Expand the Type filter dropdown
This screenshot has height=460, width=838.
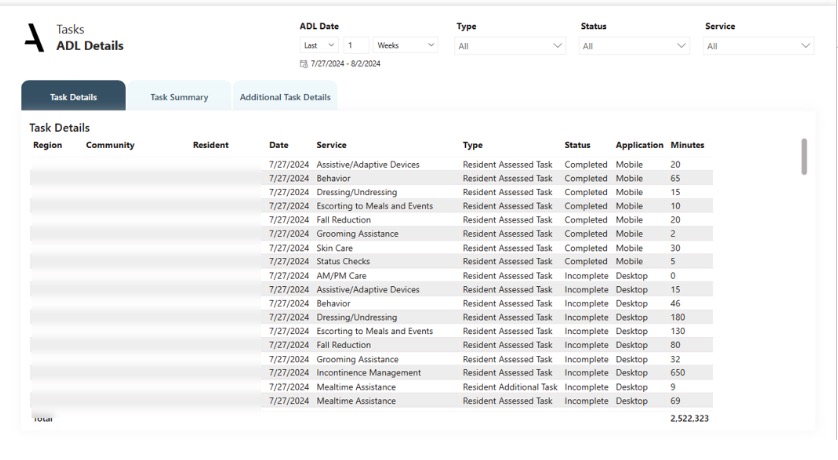click(510, 46)
